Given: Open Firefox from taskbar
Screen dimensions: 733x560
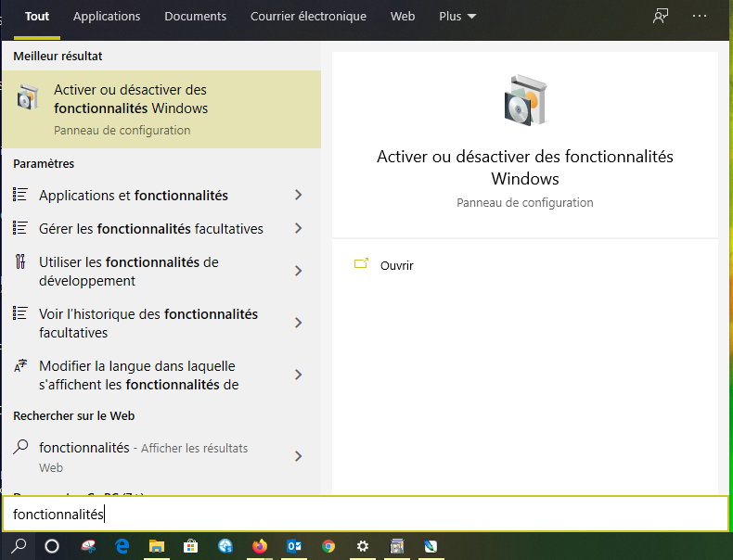Looking at the screenshot, I should point(260,546).
